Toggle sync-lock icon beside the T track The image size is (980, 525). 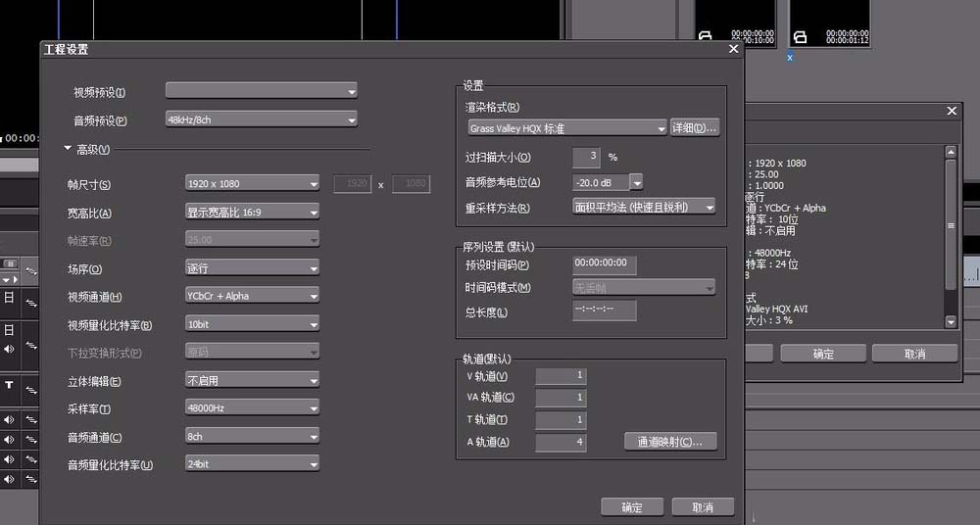pos(30,390)
